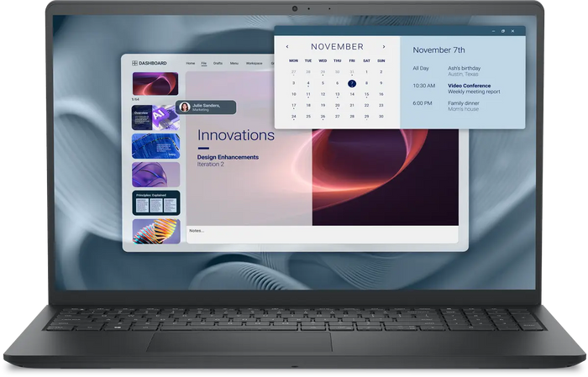This screenshot has height=377, width=588.
Task: Select the AI Overview slide thumbnail
Action: [x=155, y=118]
